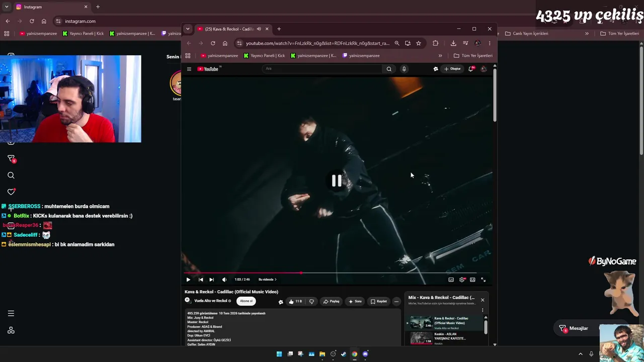Image resolution: width=644 pixels, height=362 pixels.
Task: Focus the YouTube 'Ara' search field
Action: 322,69
